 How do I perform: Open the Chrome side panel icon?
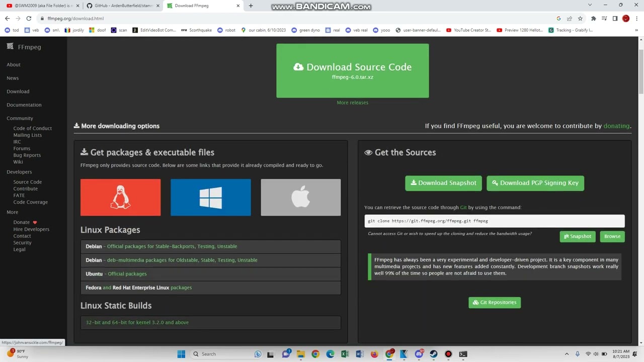pos(615,19)
